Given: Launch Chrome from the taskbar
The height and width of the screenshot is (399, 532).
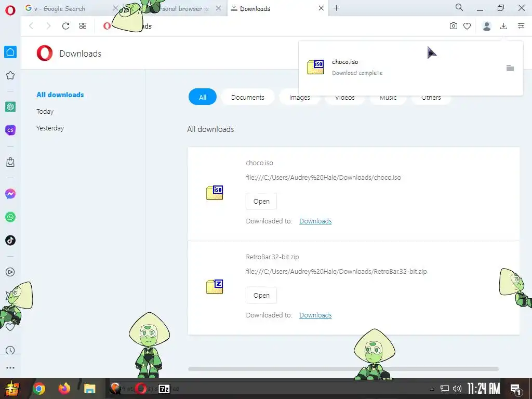Looking at the screenshot, I should coord(39,389).
